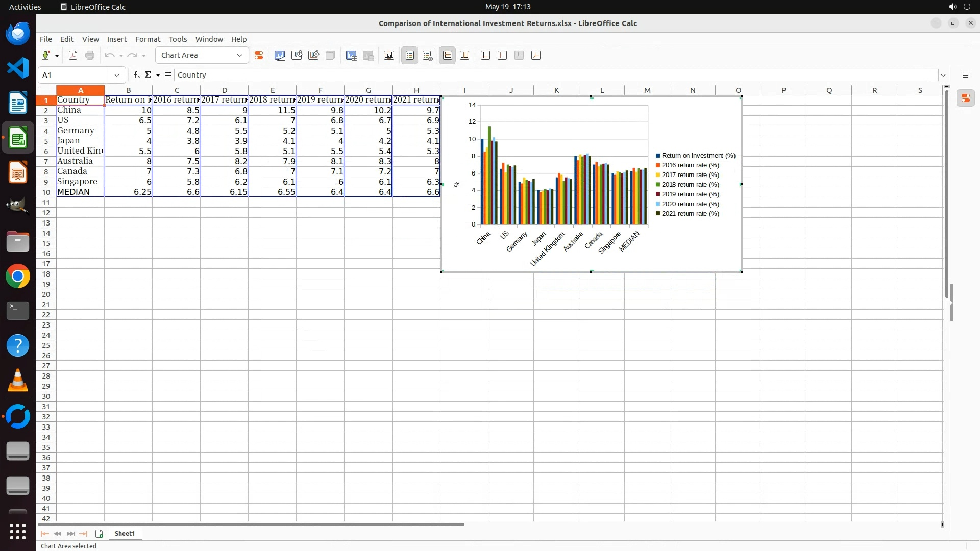Screen dimensions: 980x551
Task: Open sidebar Properties deck icon
Action: (x=965, y=98)
